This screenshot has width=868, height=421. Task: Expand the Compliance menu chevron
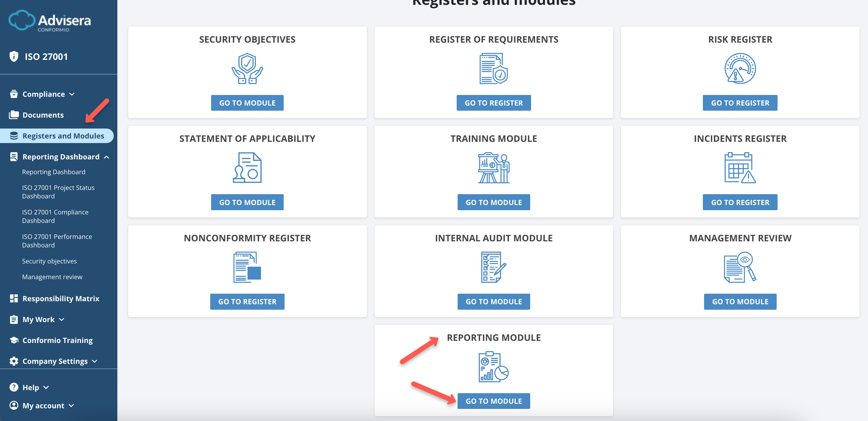(x=72, y=94)
